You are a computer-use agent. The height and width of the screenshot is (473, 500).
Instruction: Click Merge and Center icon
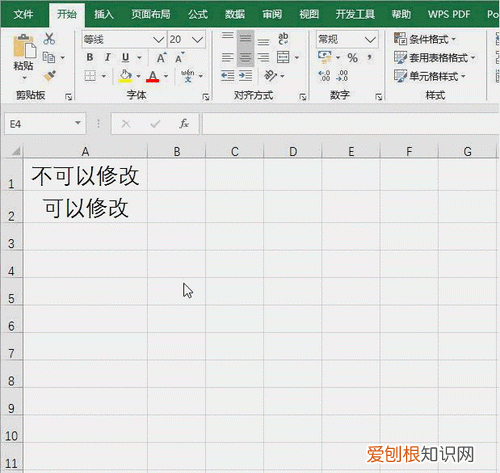[283, 57]
